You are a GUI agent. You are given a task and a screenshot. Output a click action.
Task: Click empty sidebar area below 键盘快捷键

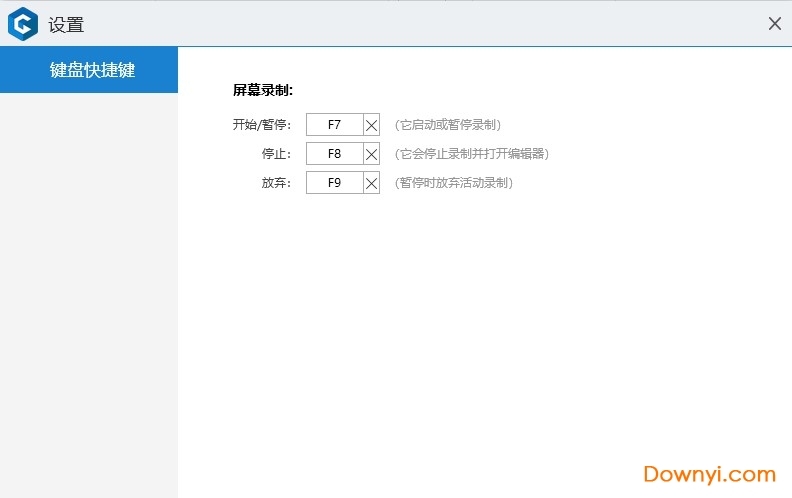(x=89, y=300)
